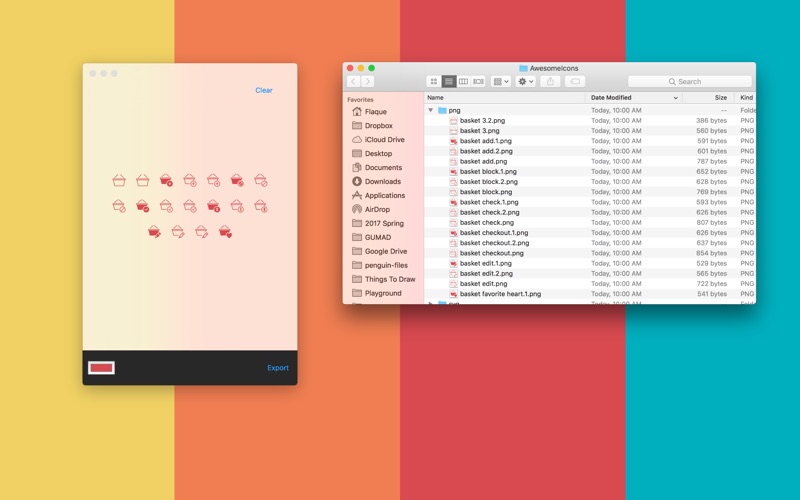Select file basket edit.2.png

[590, 273]
